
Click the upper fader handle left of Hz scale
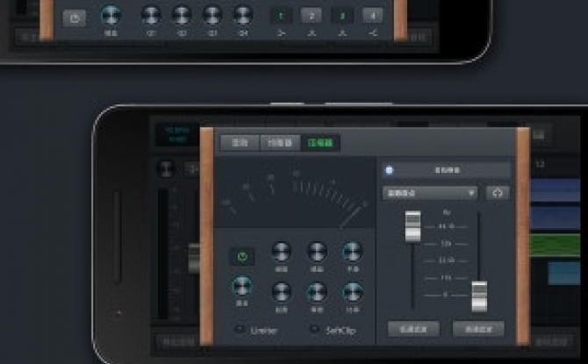[412, 226]
